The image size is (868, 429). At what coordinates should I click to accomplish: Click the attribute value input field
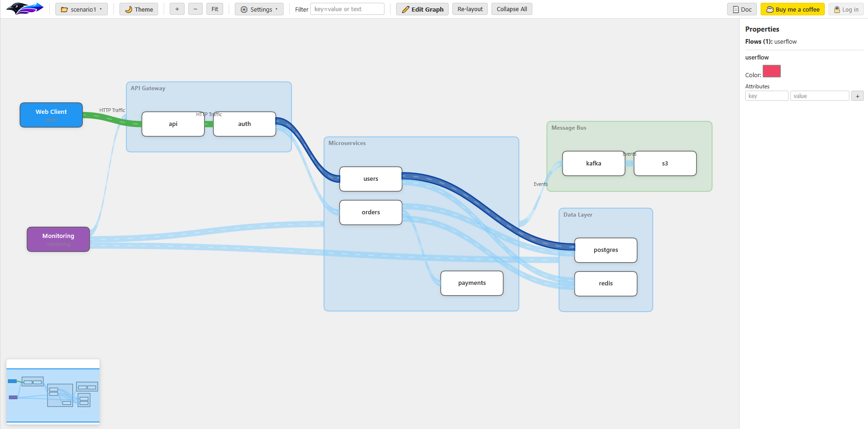tap(819, 96)
